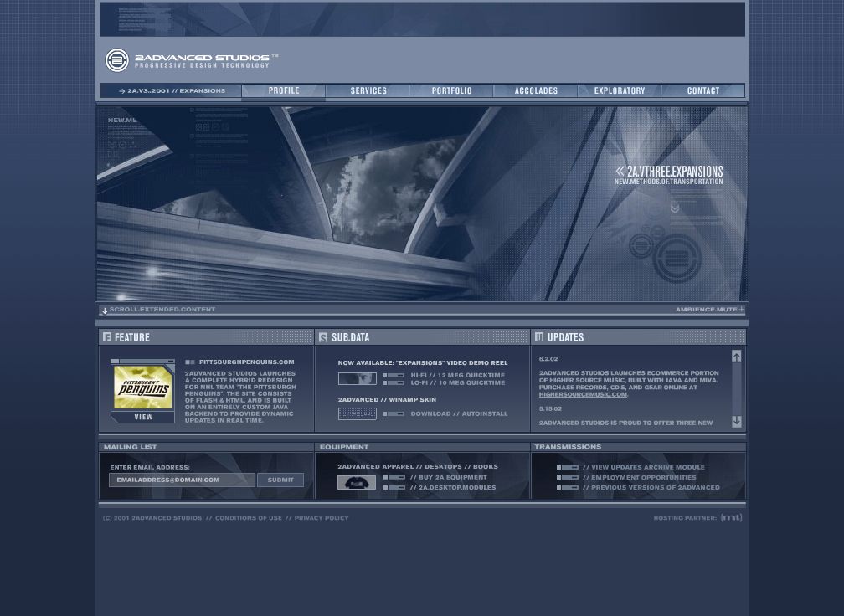Click the down arrow icon beside SCROLL.EXTENDED.CONTENT

pyautogui.click(x=105, y=311)
